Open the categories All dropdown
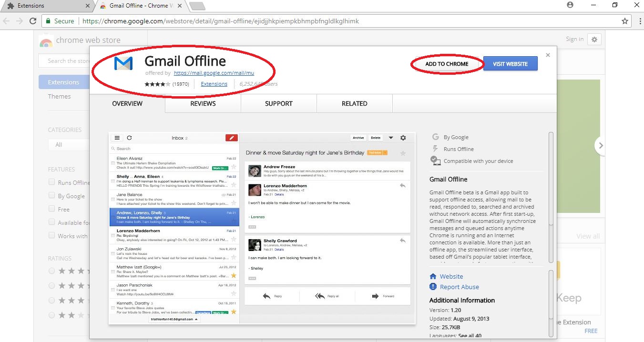644x342 pixels. tap(68, 145)
